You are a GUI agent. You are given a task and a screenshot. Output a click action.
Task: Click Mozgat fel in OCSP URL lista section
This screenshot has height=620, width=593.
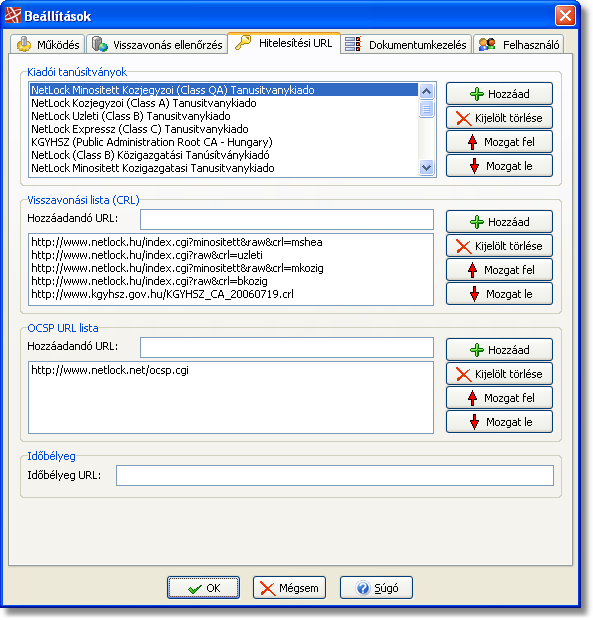click(x=499, y=398)
